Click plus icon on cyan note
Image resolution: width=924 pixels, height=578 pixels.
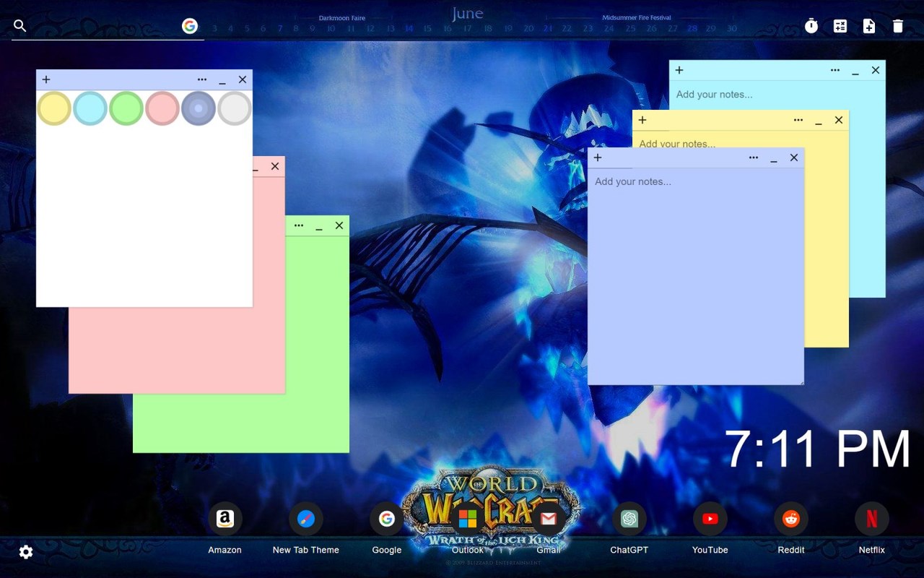point(679,70)
